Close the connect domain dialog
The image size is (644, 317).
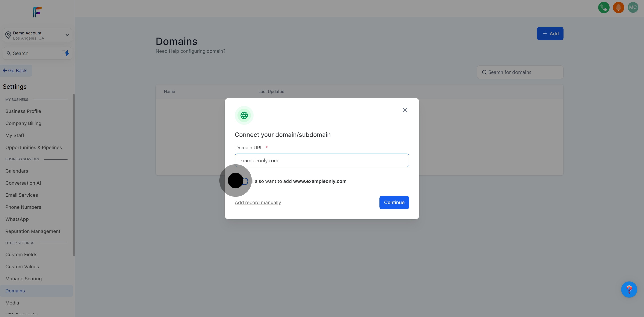[x=405, y=110]
